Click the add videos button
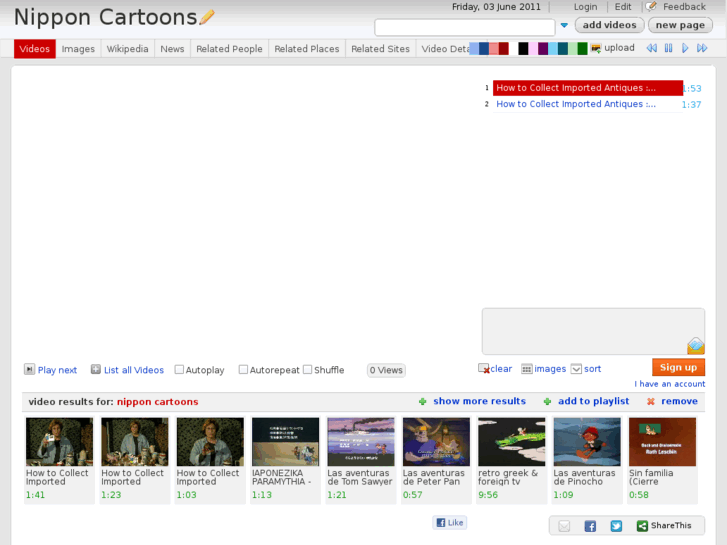Image resolution: width=727 pixels, height=545 pixels. [609, 25]
